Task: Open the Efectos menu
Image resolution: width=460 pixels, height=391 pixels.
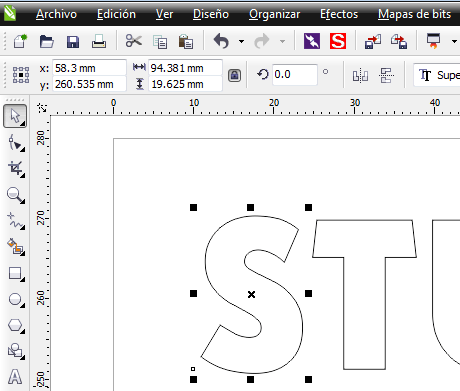Action: pyautogui.click(x=339, y=14)
